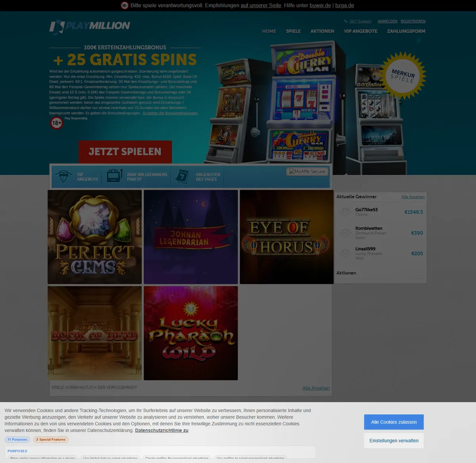Click the Double Cherry Bar slot machine
This screenshot has width=476, height=463.
click(x=301, y=103)
